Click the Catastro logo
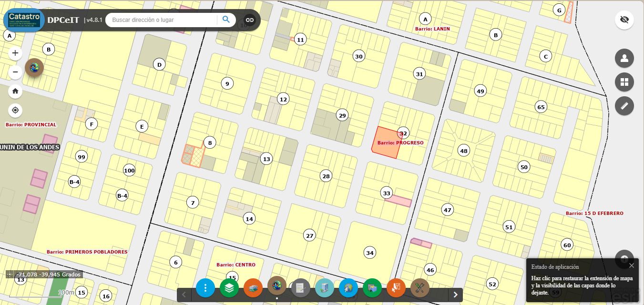This screenshot has width=644, height=305. coord(24,20)
